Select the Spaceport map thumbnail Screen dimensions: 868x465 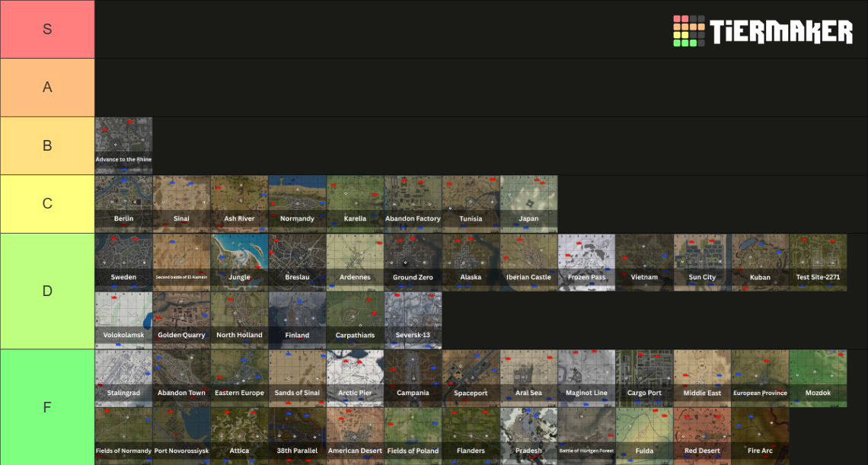[471, 378]
